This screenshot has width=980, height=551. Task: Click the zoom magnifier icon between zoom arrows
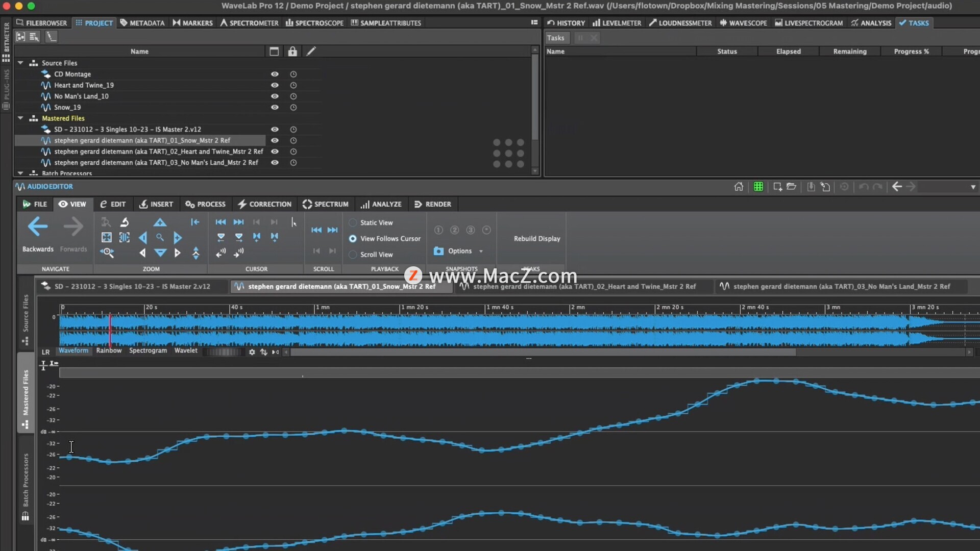point(160,237)
